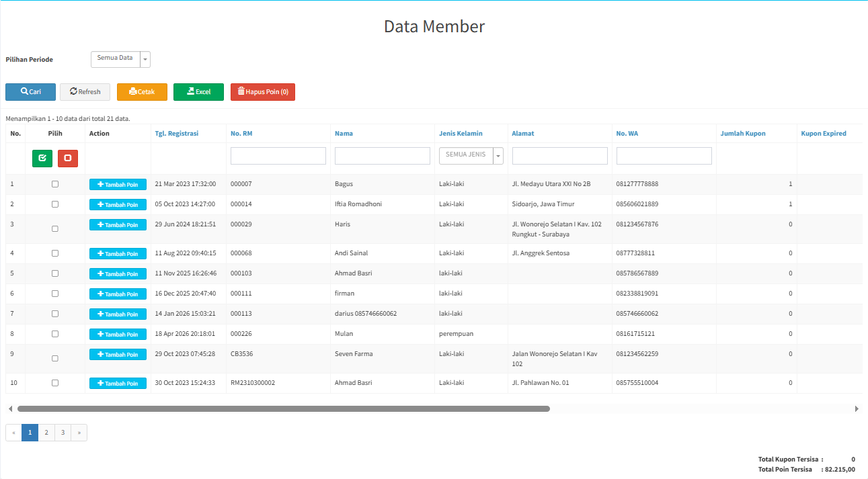Click the scrollbar left arrow
Viewport: 868px width, 479px height.
[x=10, y=408]
